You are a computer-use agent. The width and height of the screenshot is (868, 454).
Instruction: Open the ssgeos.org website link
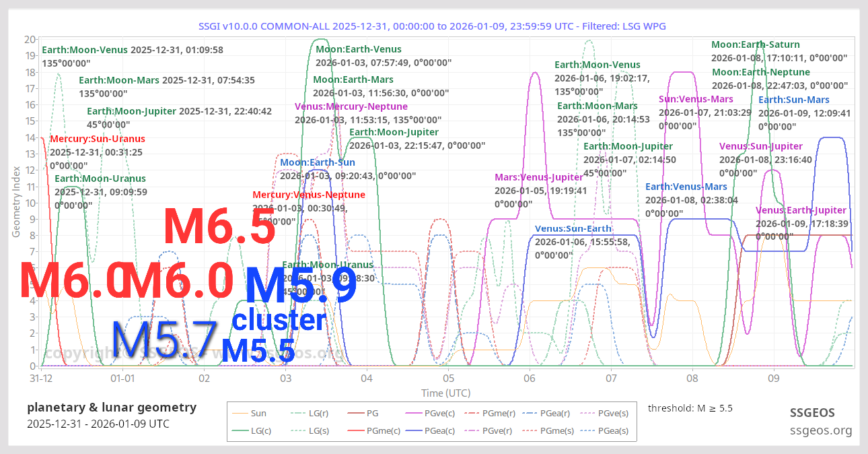tap(821, 429)
